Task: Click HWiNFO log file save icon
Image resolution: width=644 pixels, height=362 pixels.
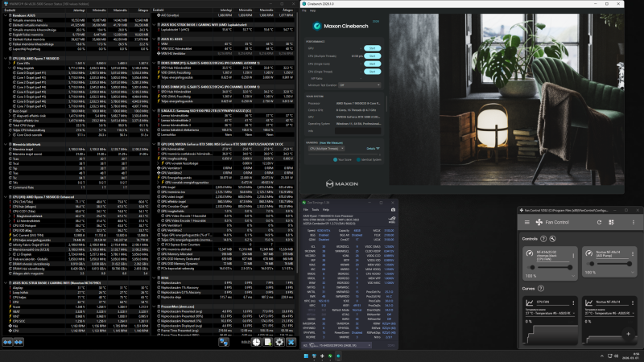Action: (268, 342)
